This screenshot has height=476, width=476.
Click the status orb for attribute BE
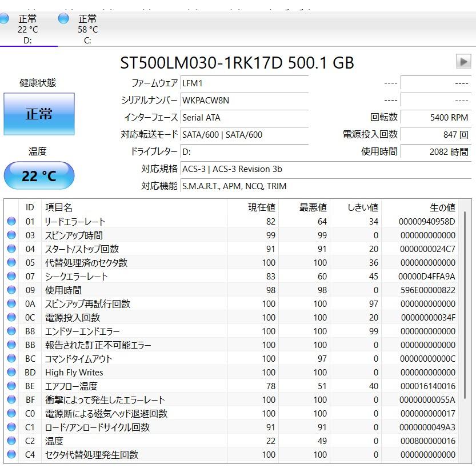[x=11, y=386]
